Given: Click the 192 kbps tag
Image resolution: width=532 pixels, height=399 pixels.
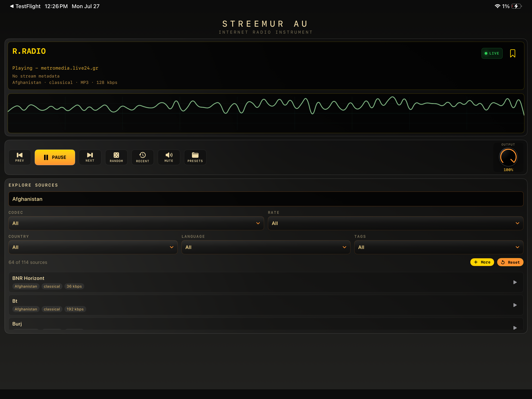Looking at the screenshot, I should coord(75,309).
